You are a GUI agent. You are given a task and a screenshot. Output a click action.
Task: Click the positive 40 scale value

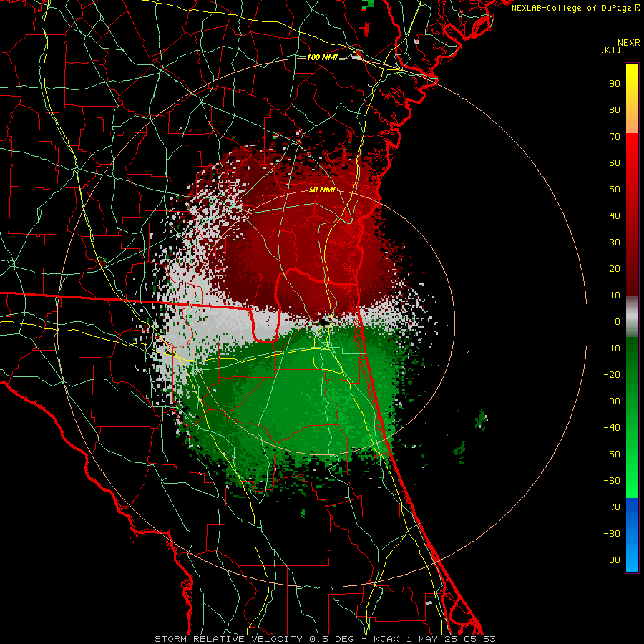point(615,216)
